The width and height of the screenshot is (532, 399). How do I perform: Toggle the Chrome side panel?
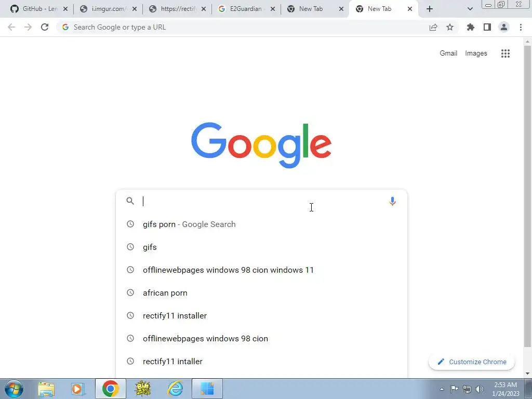coord(487,27)
